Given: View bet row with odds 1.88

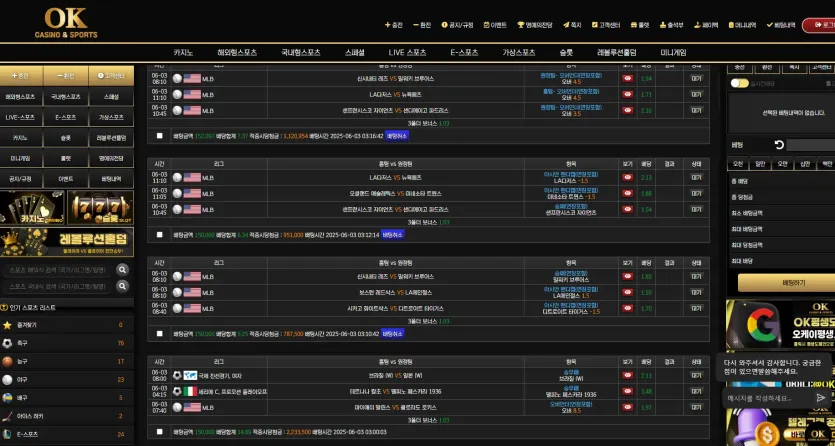Looking at the screenshot, I should coord(628,193).
